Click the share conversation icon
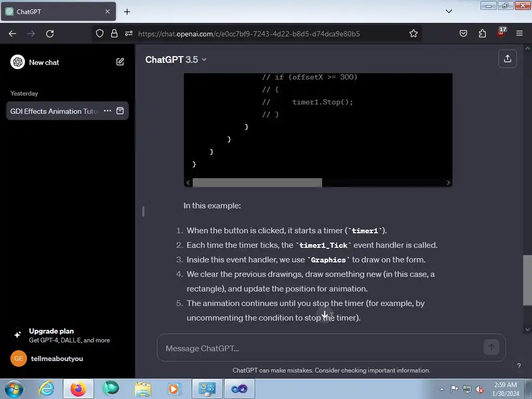 pos(507,59)
